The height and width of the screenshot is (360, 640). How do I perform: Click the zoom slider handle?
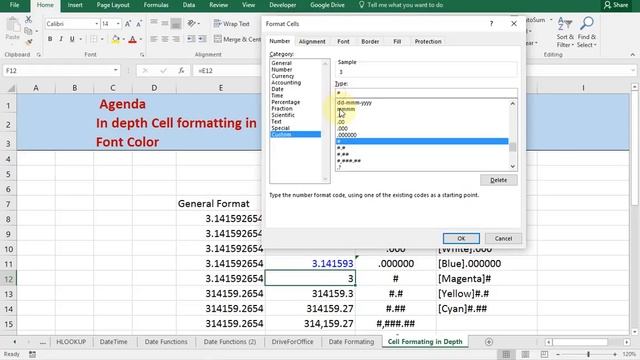(x=588, y=354)
